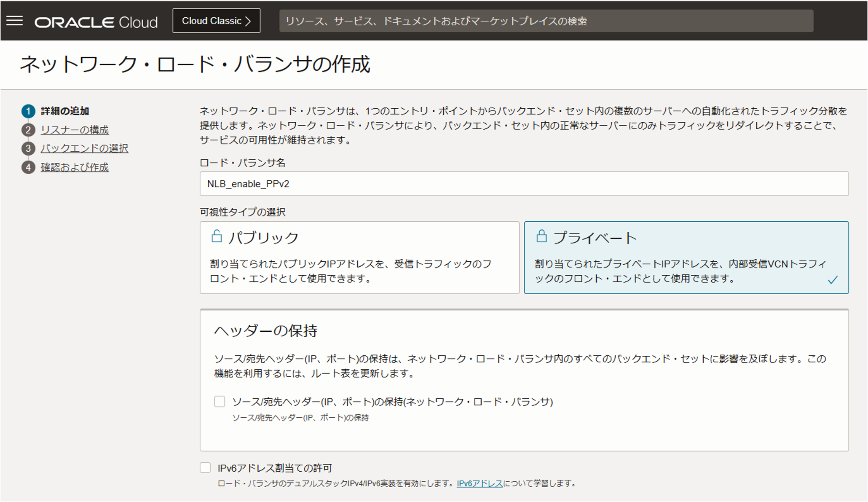The width and height of the screenshot is (868, 502).
Task: Open 確認および作成 step
Action: click(74, 167)
